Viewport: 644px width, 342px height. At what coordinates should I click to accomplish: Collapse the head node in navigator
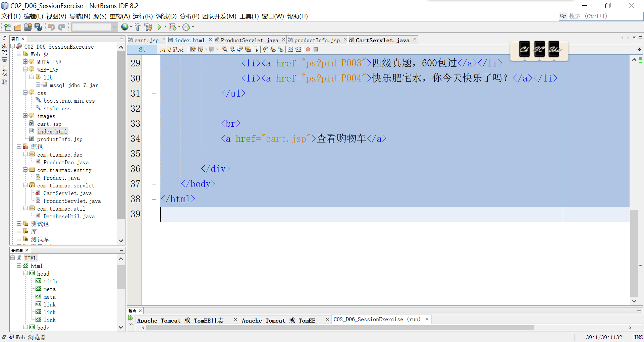click(x=25, y=273)
